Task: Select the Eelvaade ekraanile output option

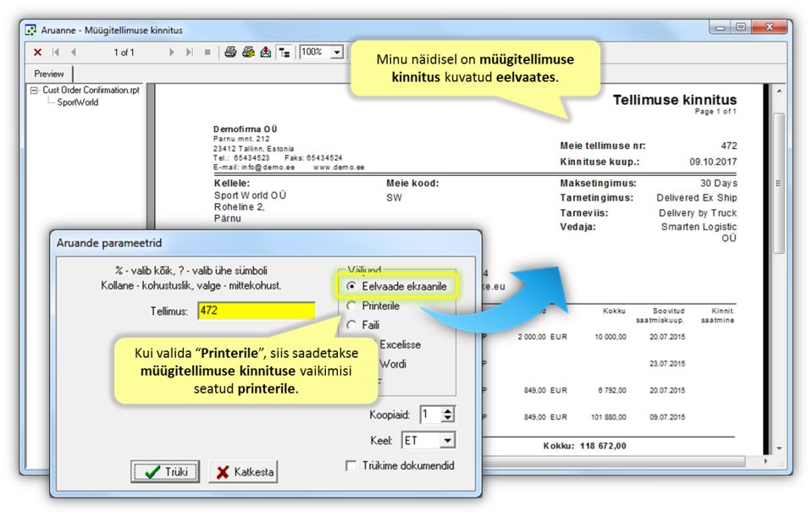Action: point(351,286)
